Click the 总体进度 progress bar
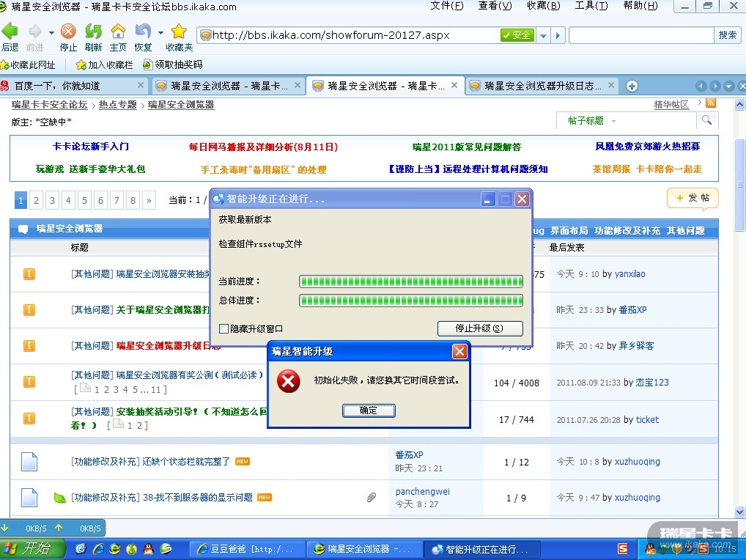This screenshot has height=560, width=746. [411, 301]
